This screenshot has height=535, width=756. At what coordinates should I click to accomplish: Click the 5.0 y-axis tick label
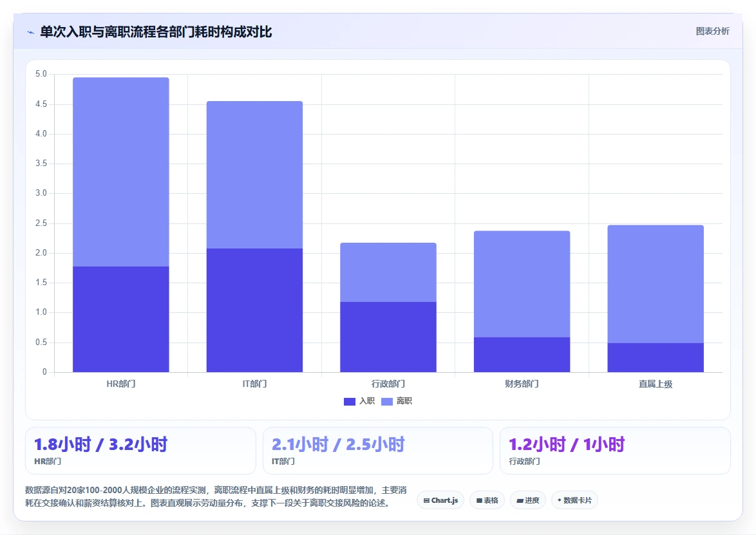point(41,74)
